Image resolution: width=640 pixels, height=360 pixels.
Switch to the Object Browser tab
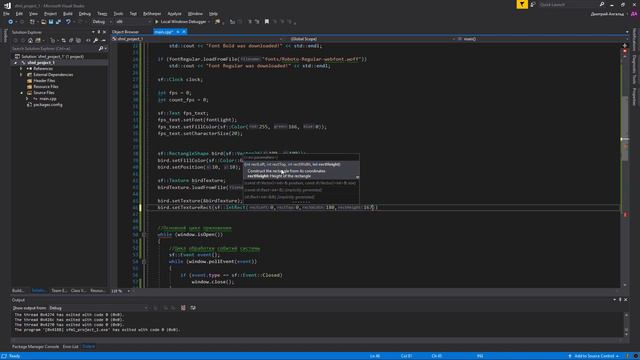(126, 32)
